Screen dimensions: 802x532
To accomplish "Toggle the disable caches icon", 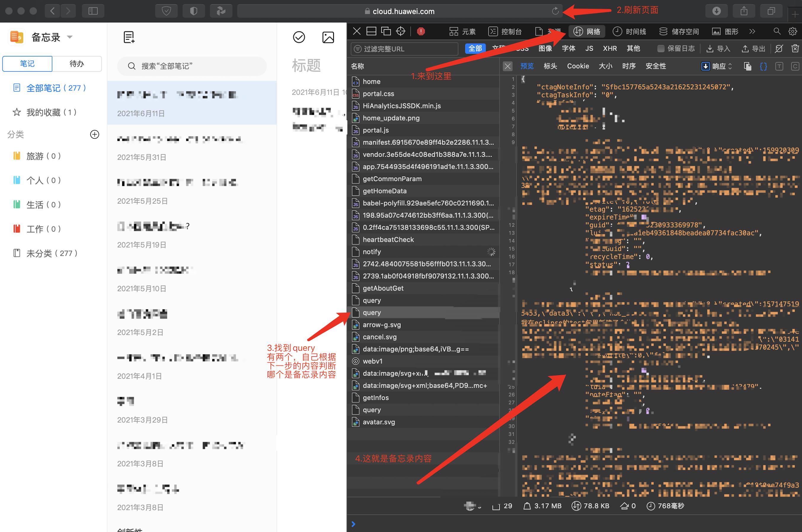I will coord(779,49).
